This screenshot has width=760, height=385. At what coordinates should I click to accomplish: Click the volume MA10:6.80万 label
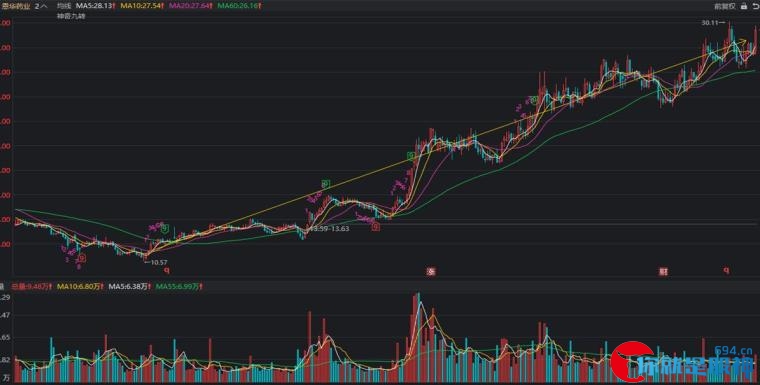[81, 287]
